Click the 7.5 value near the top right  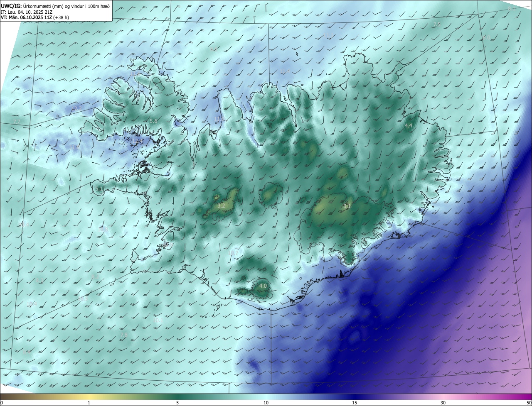click(437, 24)
